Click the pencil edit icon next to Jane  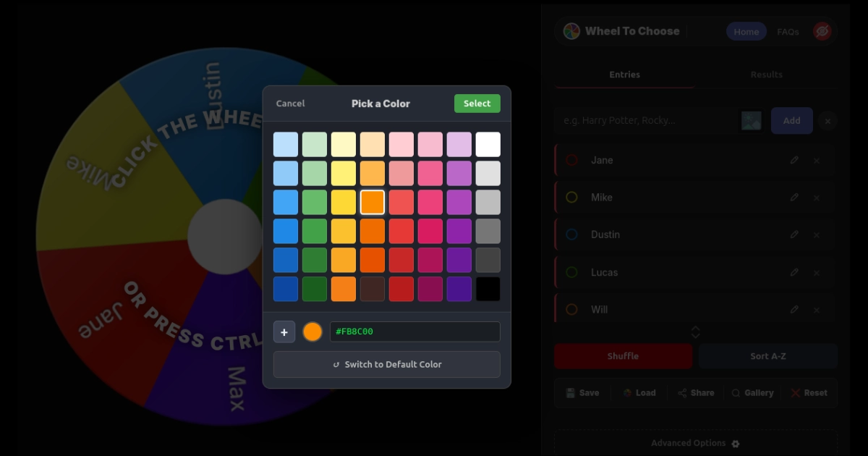[794, 159]
